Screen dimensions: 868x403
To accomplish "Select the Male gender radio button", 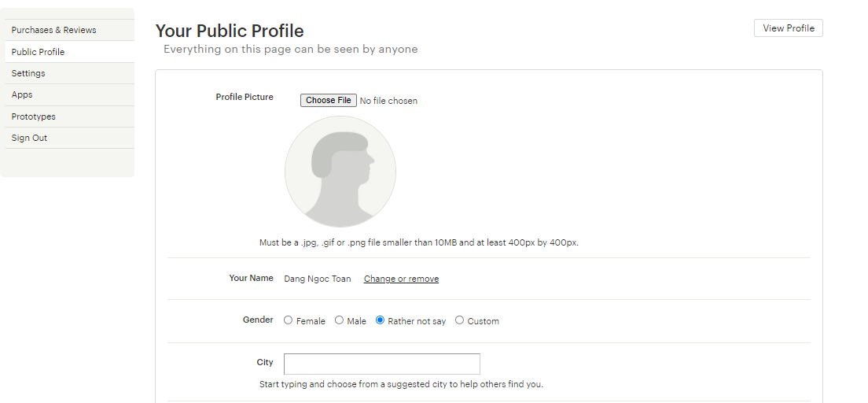I will pos(339,320).
